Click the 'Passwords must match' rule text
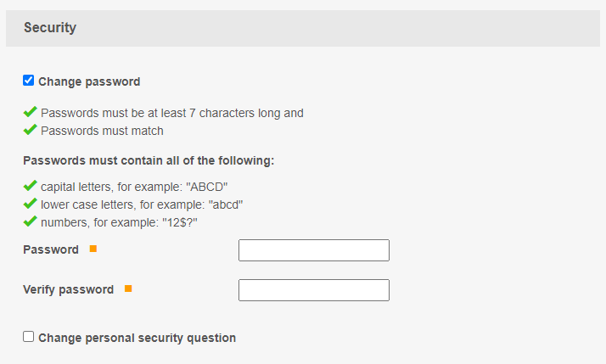Image resolution: width=606 pixels, height=364 pixels. [x=102, y=131]
